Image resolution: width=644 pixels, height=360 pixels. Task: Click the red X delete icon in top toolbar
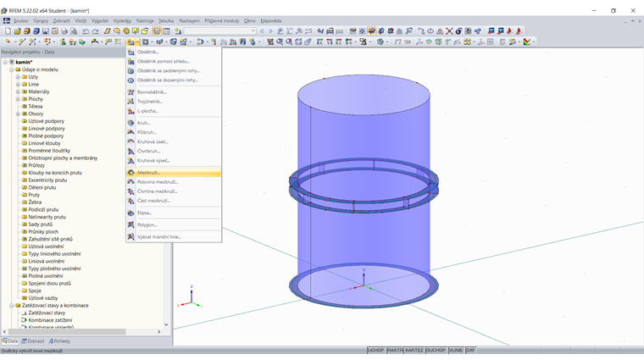point(449,31)
